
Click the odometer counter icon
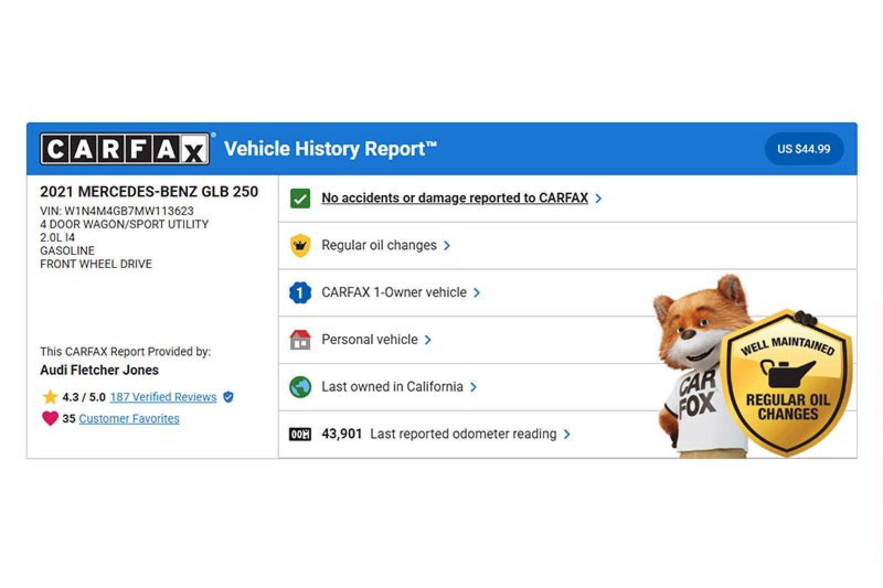tap(300, 434)
